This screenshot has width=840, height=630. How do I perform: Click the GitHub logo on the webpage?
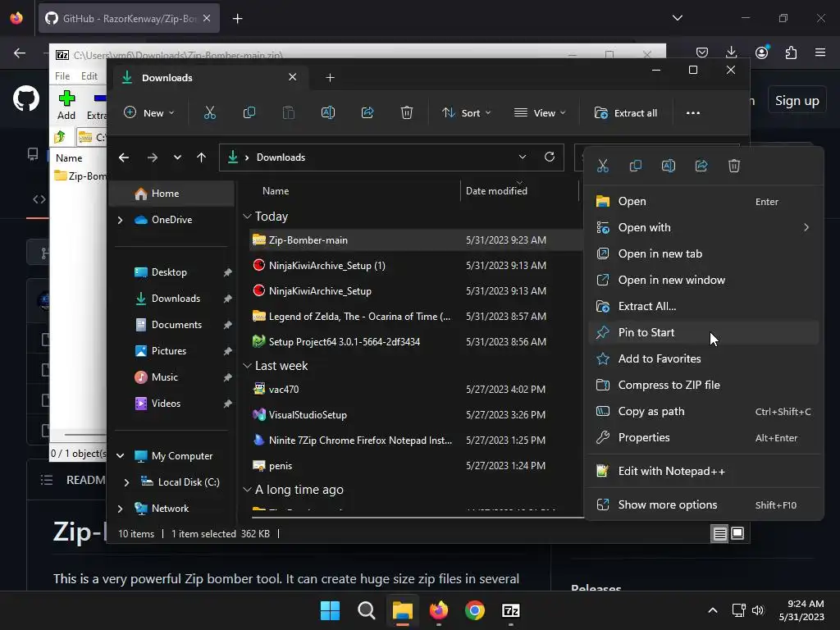(26, 98)
